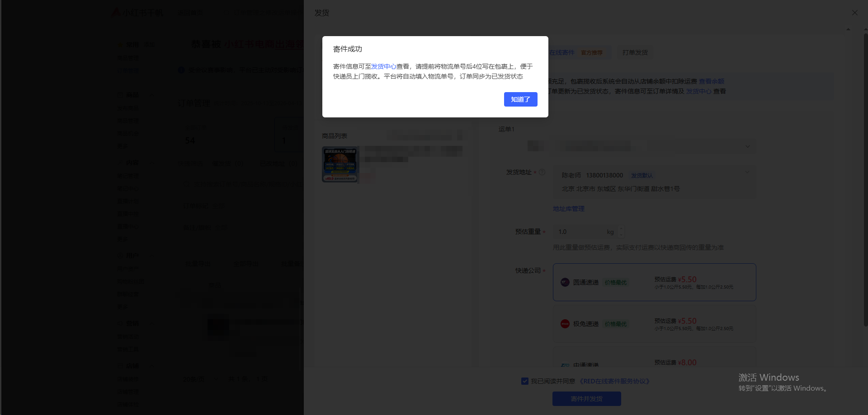This screenshot has height=415, width=868.
Task: Uncheck the 我已阅读并同意 agreement checkbox
Action: coord(525,381)
